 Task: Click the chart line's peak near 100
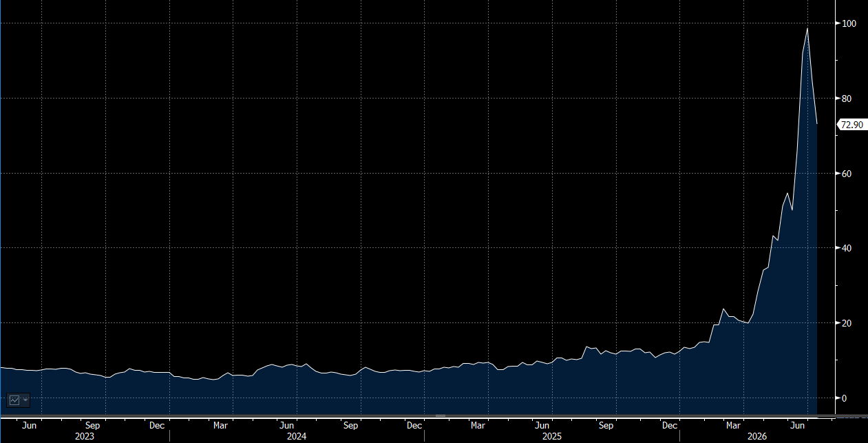(x=807, y=28)
